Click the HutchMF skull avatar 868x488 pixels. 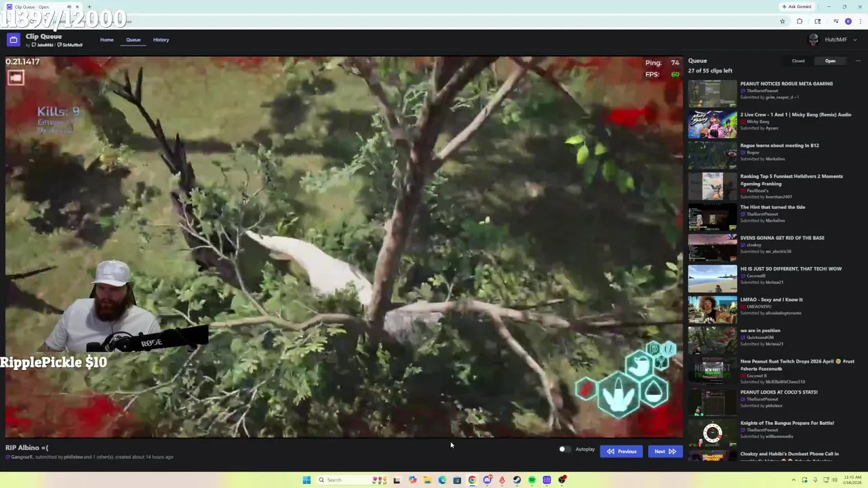tap(814, 40)
